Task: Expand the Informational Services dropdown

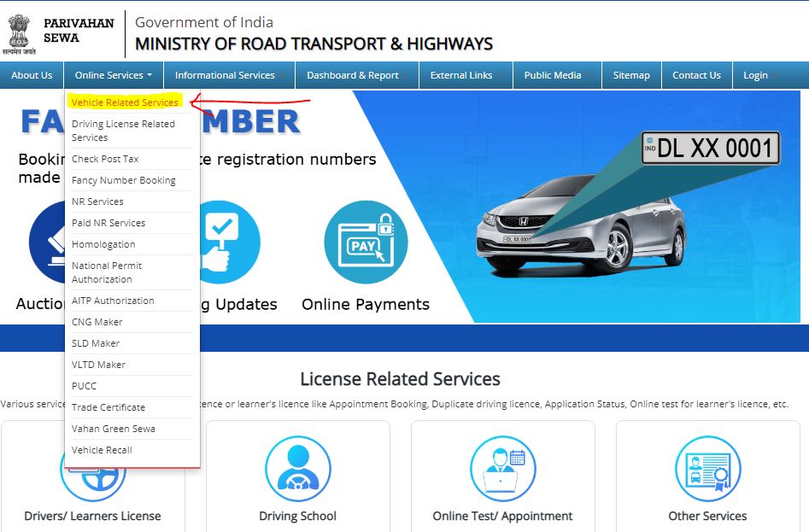Action: [x=225, y=75]
